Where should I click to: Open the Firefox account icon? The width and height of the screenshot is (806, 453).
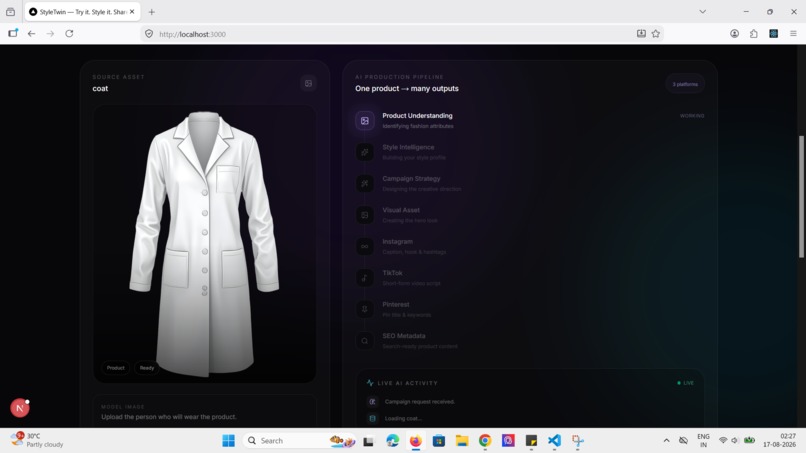point(735,33)
